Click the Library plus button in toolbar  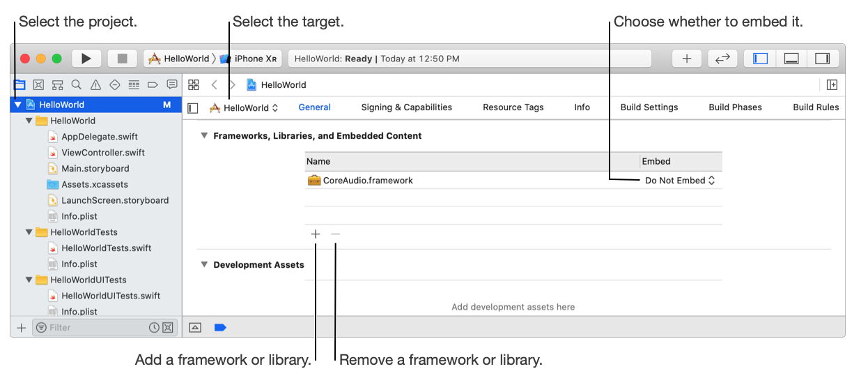point(686,59)
